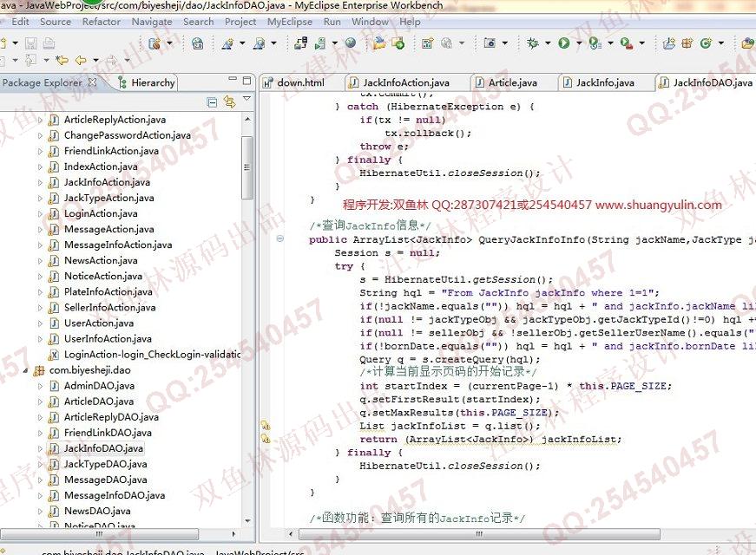Screen dimensions: 756x555
Task: Click the Save toolbar icon
Action: [x=31, y=43]
